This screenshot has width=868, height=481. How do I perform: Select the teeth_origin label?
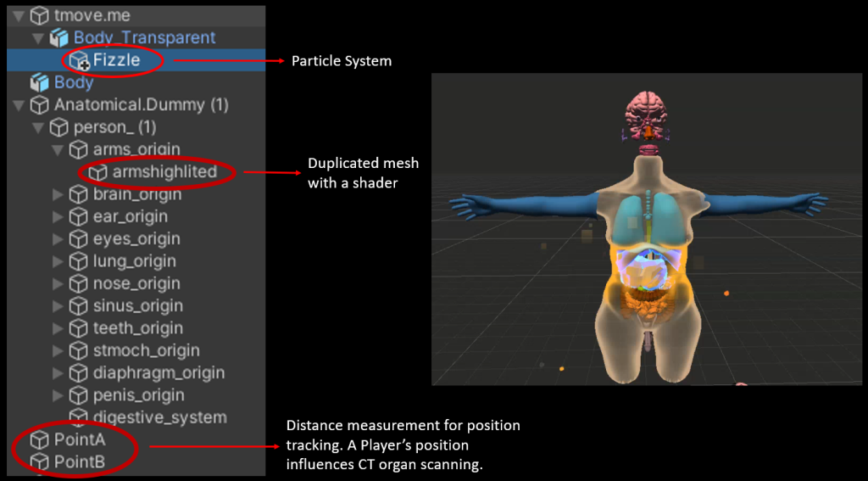[x=138, y=328]
